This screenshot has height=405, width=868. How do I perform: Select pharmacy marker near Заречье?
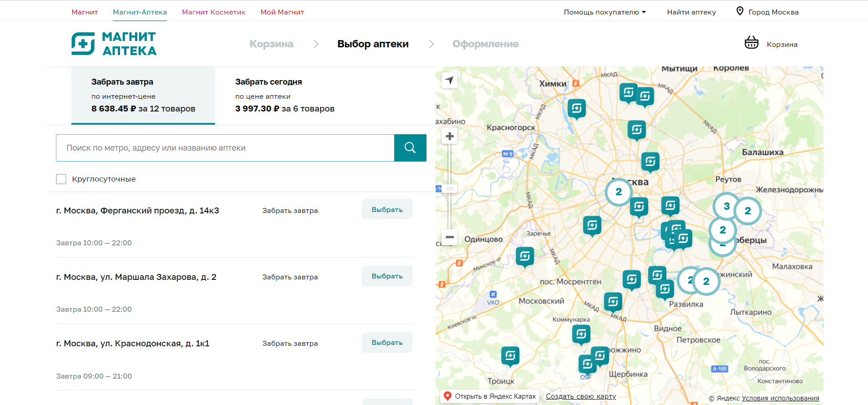point(592,226)
